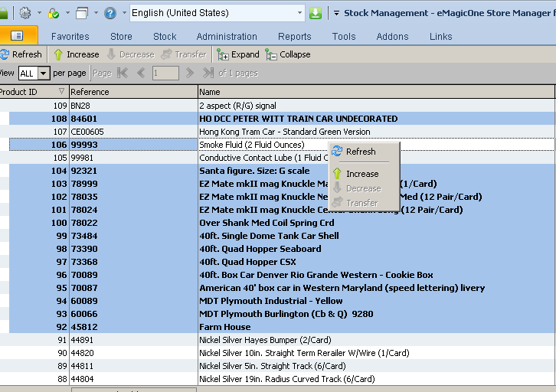The width and height of the screenshot is (556, 392).
Task: Click the green Increase stock arrow in toolbar
Action: pyautogui.click(x=58, y=54)
